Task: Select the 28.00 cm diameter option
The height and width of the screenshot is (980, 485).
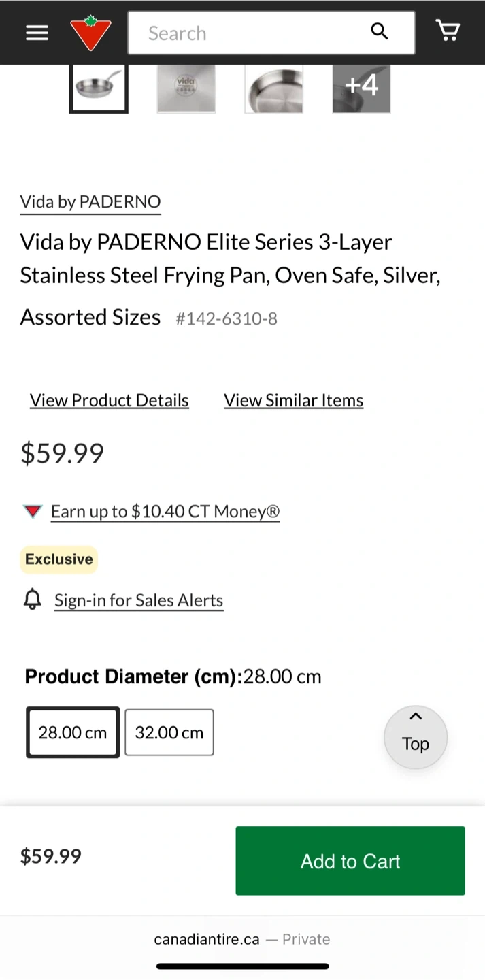Action: click(73, 732)
